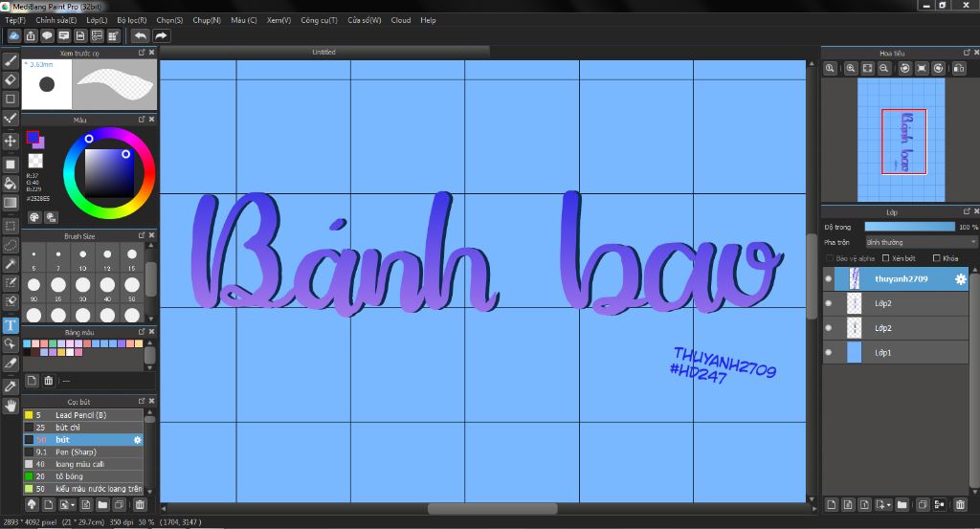
Task: Undock the Brush Size panel
Action: [x=142, y=235]
